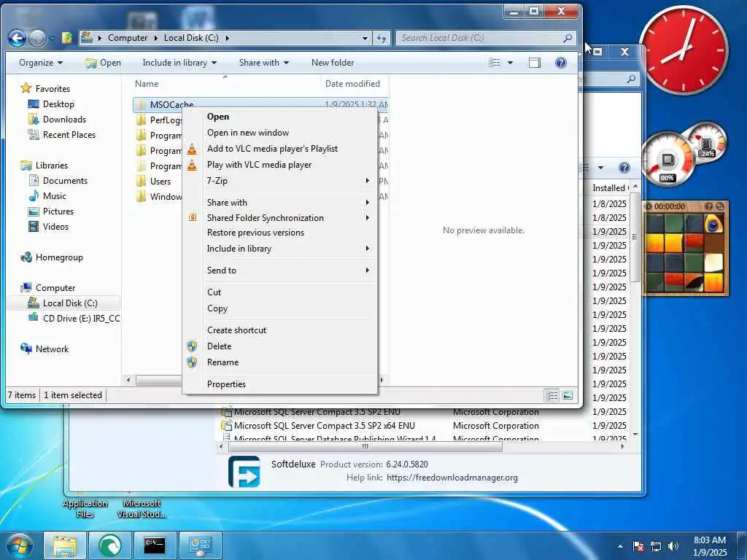The width and height of the screenshot is (747, 560).
Task: Expand the Share with toolbar dropdown
Action: (264, 63)
